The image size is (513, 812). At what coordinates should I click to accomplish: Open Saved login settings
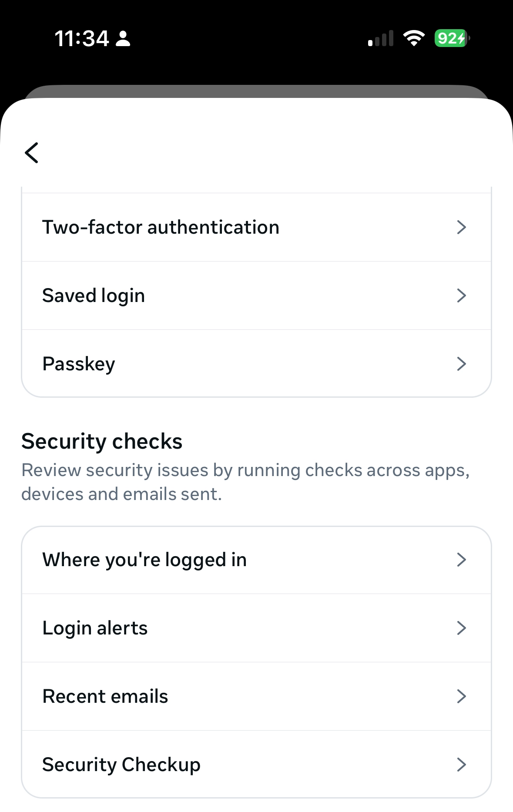click(94, 295)
